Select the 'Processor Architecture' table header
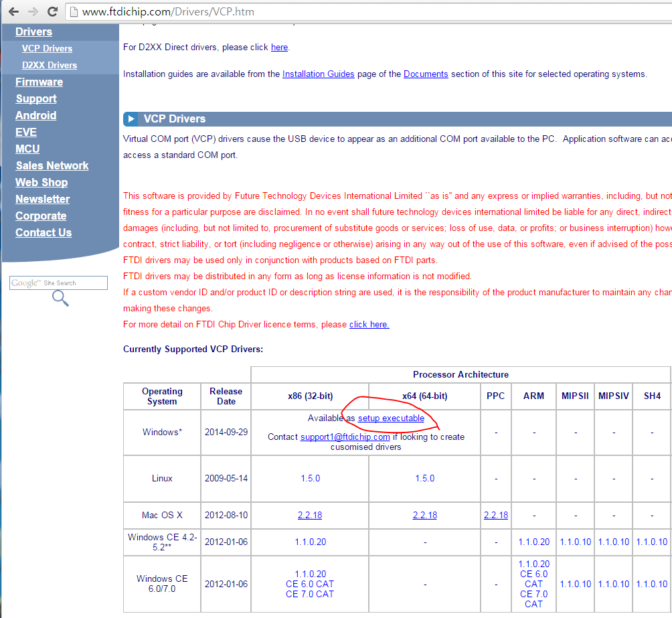Image resolution: width=672 pixels, height=618 pixels. point(460,374)
